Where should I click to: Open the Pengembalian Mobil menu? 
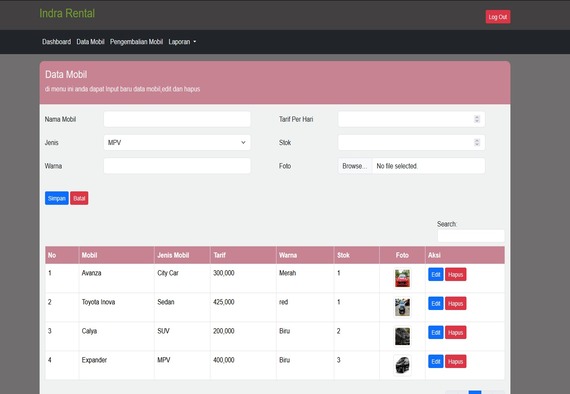pyautogui.click(x=136, y=42)
